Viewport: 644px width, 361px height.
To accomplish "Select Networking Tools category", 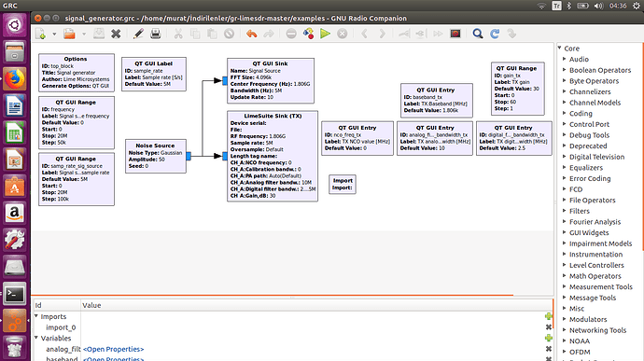I will (x=598, y=330).
